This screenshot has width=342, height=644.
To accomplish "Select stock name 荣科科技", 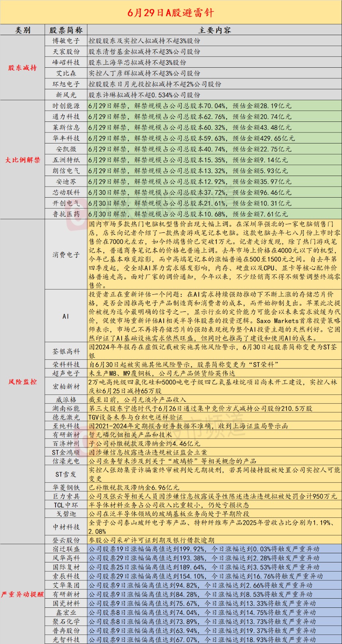I will click(66, 364).
